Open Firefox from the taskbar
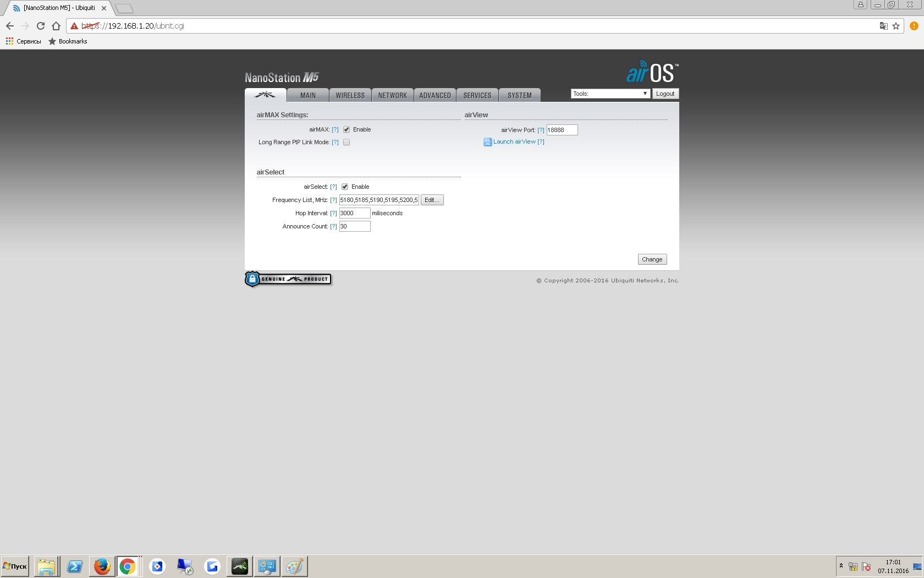Viewport: 924px width, 578px height. [102, 566]
